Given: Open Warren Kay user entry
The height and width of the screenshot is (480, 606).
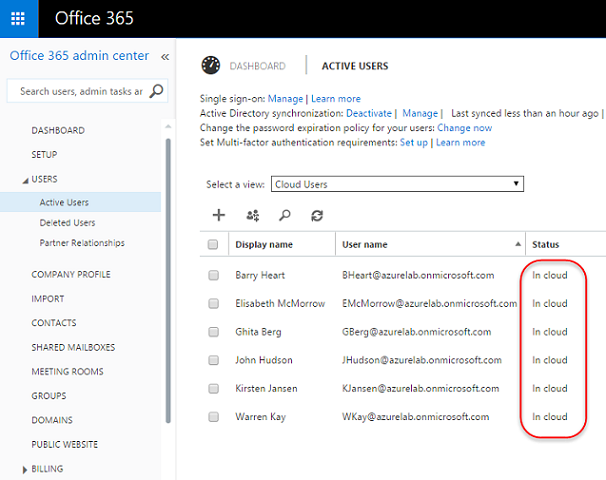Looking at the screenshot, I should pyautogui.click(x=260, y=417).
